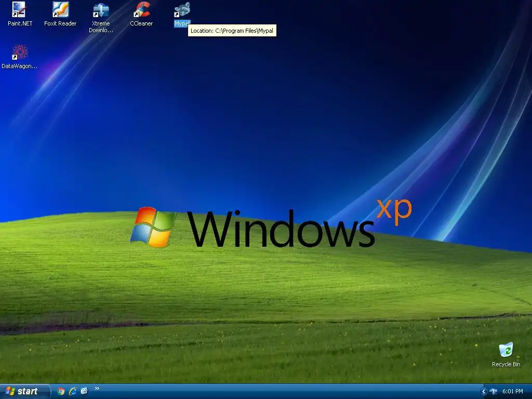Expand the Quick Launch overflow chevron

pyautogui.click(x=97, y=389)
